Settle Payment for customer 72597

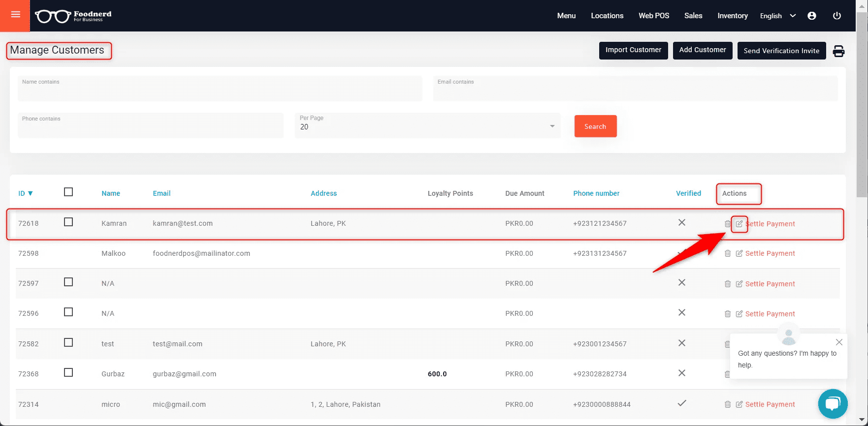click(770, 284)
